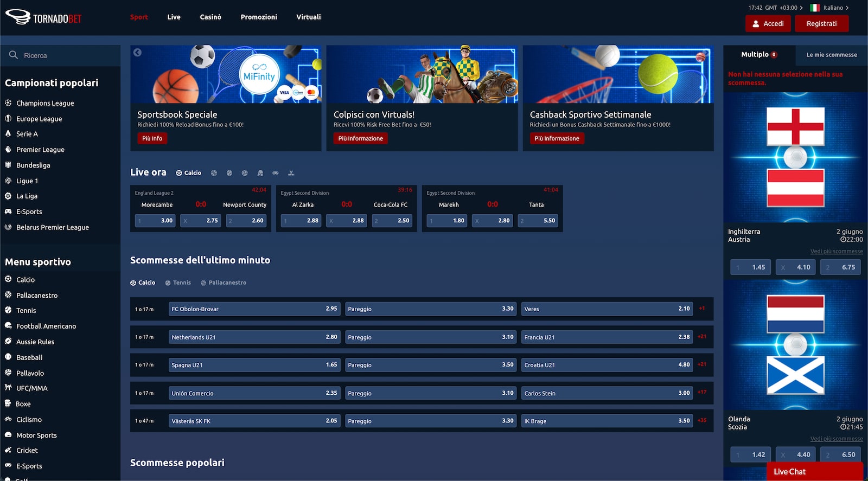This screenshot has height=481, width=868.
Task: Click the previous-banner arrow on Sportsbook Speciale
Action: point(138,53)
